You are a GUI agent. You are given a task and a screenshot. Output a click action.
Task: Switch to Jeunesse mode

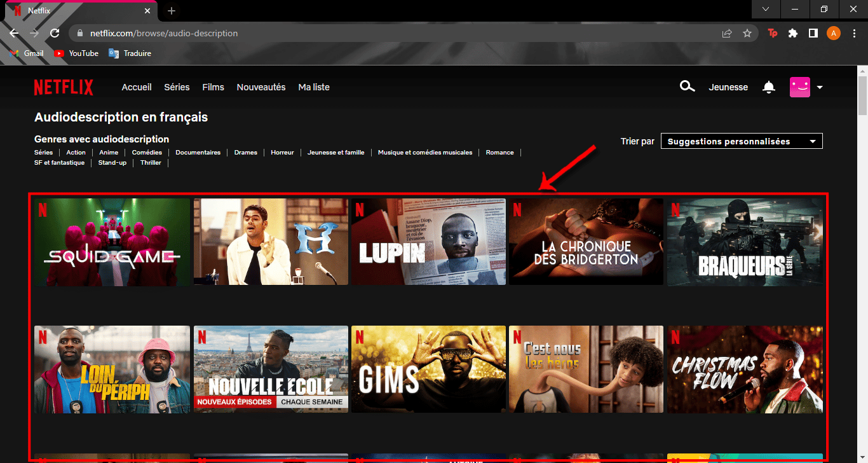pyautogui.click(x=728, y=87)
